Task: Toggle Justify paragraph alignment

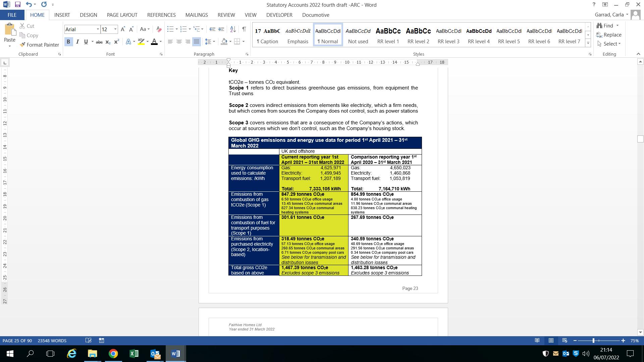Action: 197,42
